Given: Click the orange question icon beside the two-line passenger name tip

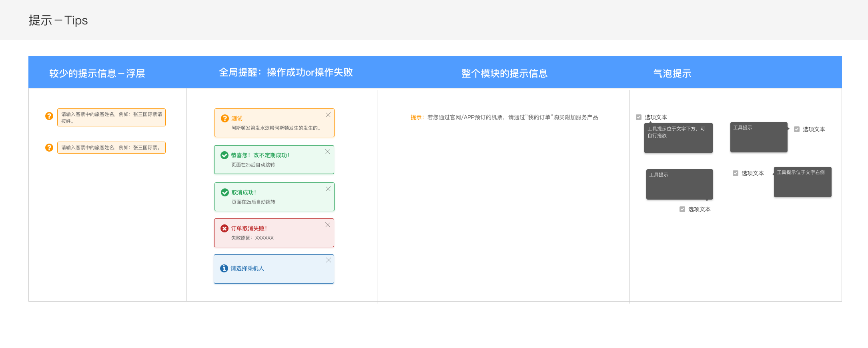Looking at the screenshot, I should [49, 116].
